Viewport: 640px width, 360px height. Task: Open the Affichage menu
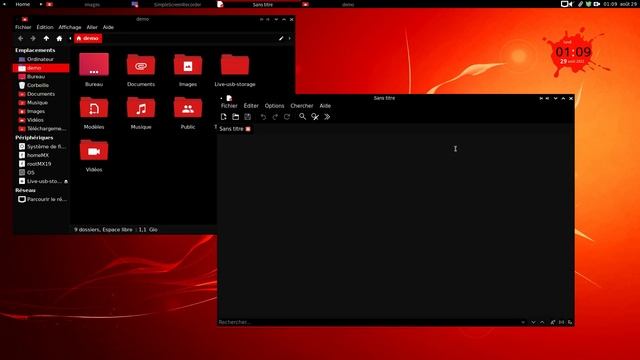tap(70, 27)
